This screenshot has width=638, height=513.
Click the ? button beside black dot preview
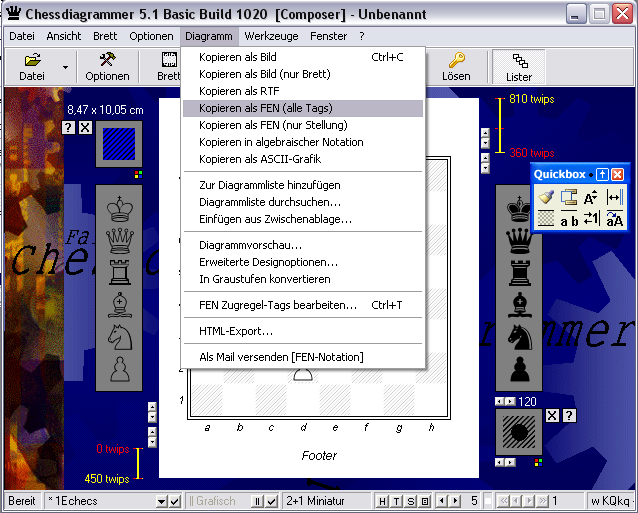[x=569, y=416]
